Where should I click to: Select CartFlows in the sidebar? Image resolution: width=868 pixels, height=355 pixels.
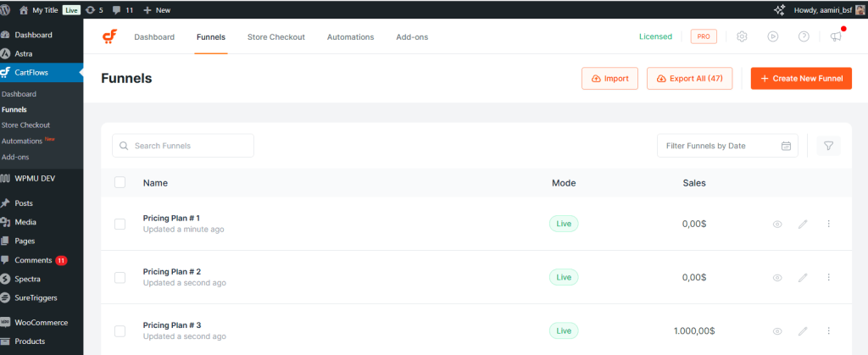click(42, 72)
